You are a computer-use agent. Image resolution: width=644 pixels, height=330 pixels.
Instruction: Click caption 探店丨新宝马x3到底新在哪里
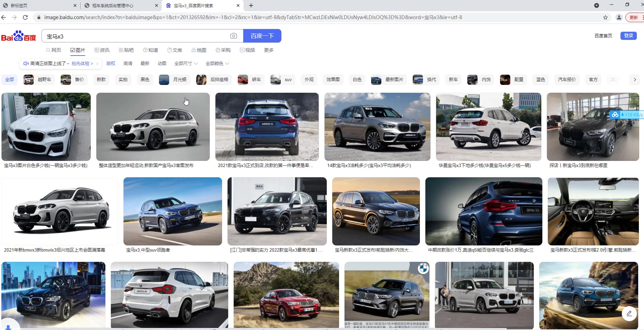tap(579, 165)
